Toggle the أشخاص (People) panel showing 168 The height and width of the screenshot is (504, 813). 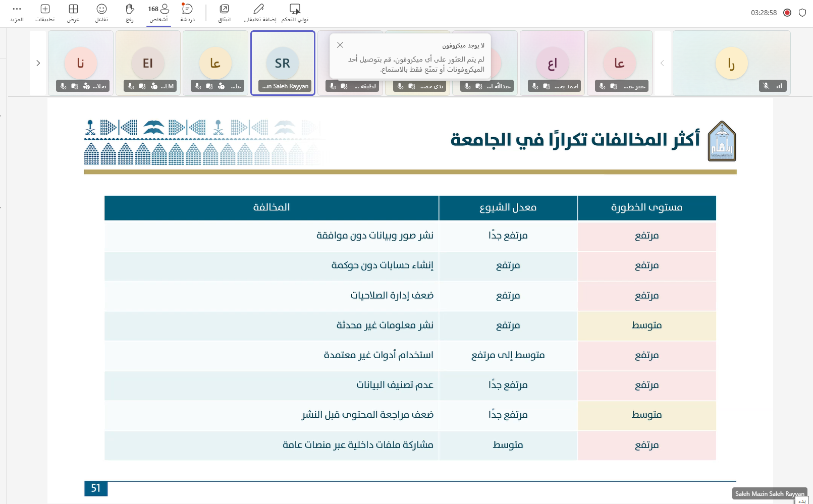(158, 13)
